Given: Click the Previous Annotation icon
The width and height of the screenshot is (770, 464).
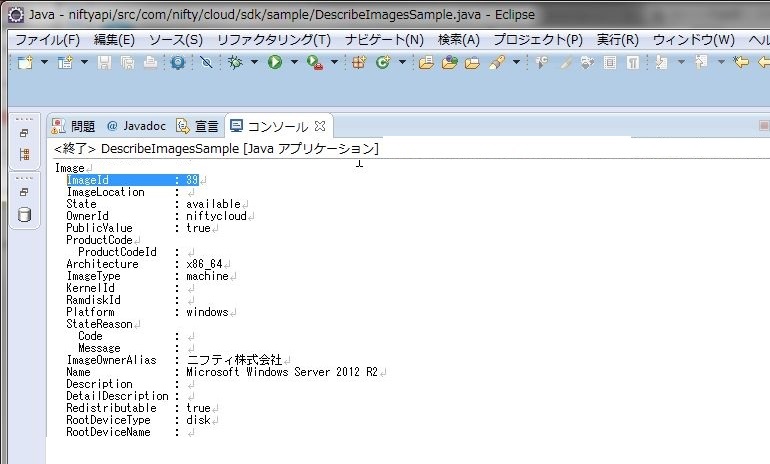Looking at the screenshot, I should [x=701, y=62].
